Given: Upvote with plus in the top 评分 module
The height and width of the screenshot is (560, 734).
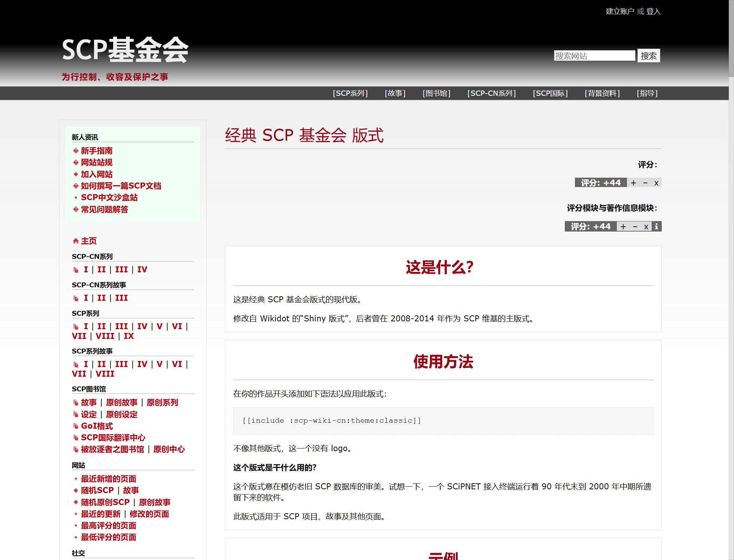Looking at the screenshot, I should (633, 183).
